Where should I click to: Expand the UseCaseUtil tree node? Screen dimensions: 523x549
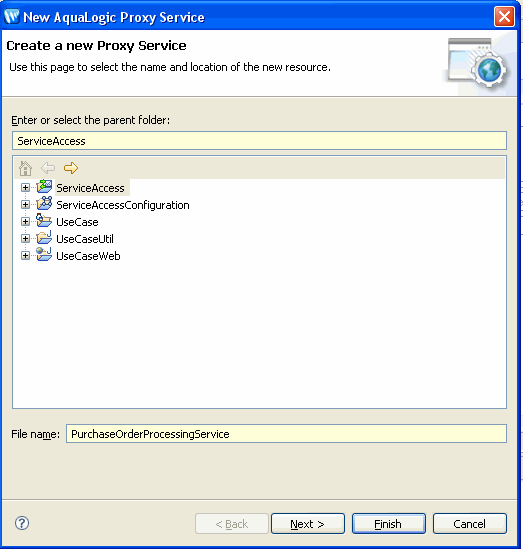click(x=25, y=238)
